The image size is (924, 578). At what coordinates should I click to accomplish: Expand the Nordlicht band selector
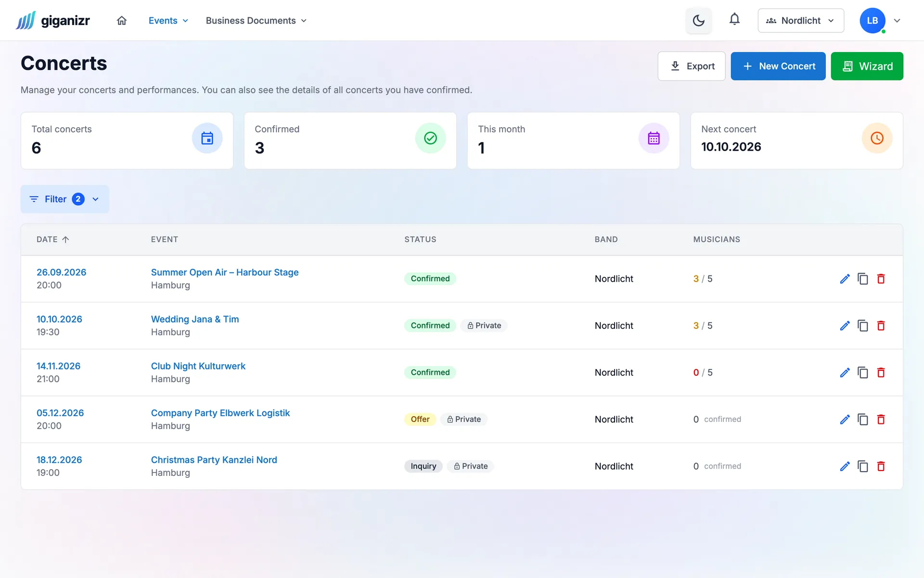tap(801, 20)
